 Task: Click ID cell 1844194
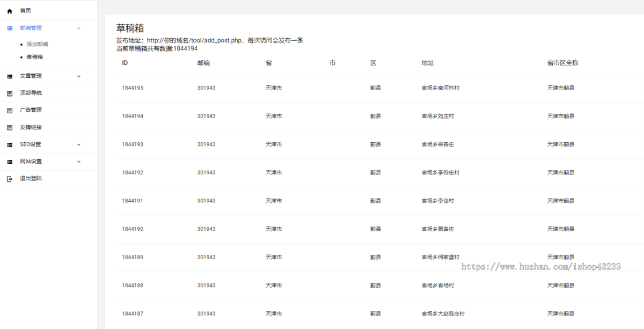coord(133,116)
